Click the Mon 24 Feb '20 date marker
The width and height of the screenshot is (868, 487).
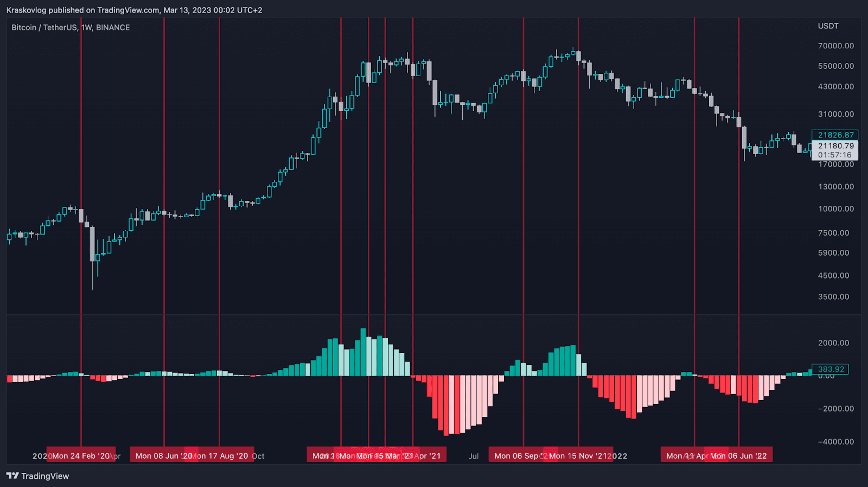(81, 456)
